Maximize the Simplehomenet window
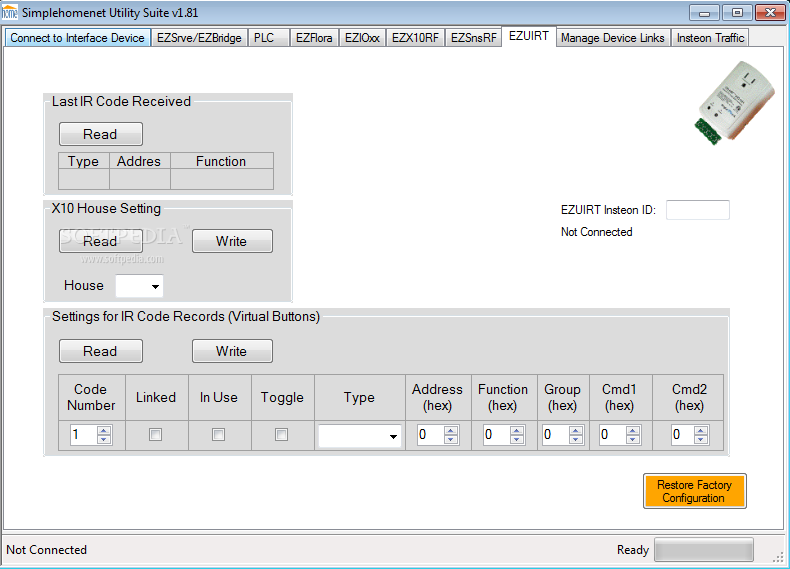This screenshot has height=569, width=790. click(737, 13)
